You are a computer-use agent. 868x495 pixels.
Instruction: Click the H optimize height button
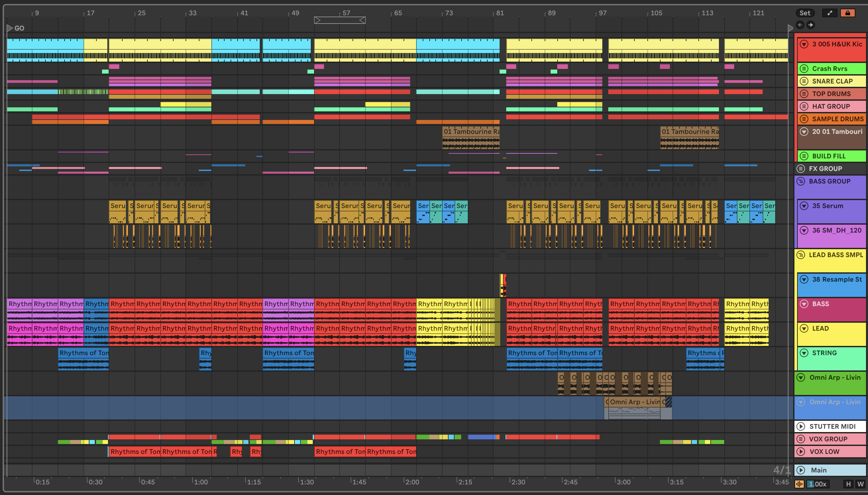(x=848, y=484)
